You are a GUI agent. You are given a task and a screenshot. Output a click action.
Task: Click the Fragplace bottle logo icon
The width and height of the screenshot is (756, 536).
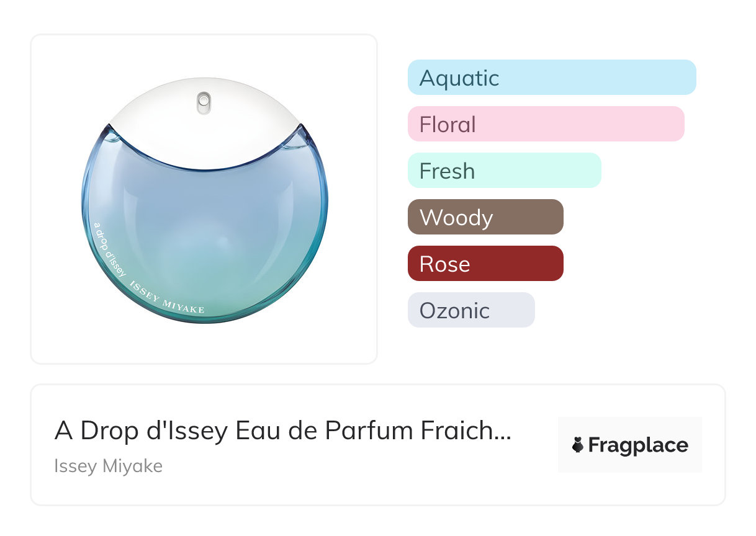pyautogui.click(x=578, y=445)
